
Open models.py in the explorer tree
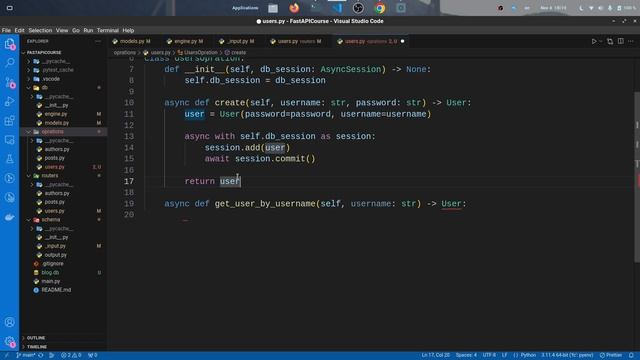coord(57,123)
